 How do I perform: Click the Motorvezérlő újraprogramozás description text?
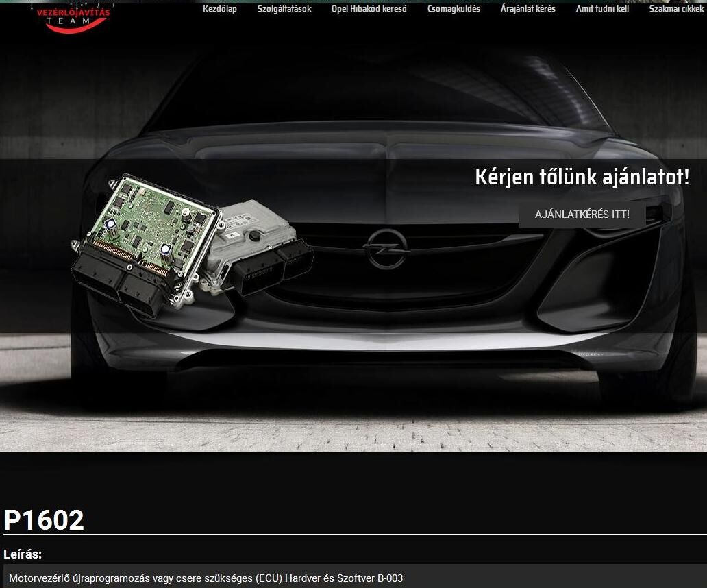coord(206,578)
